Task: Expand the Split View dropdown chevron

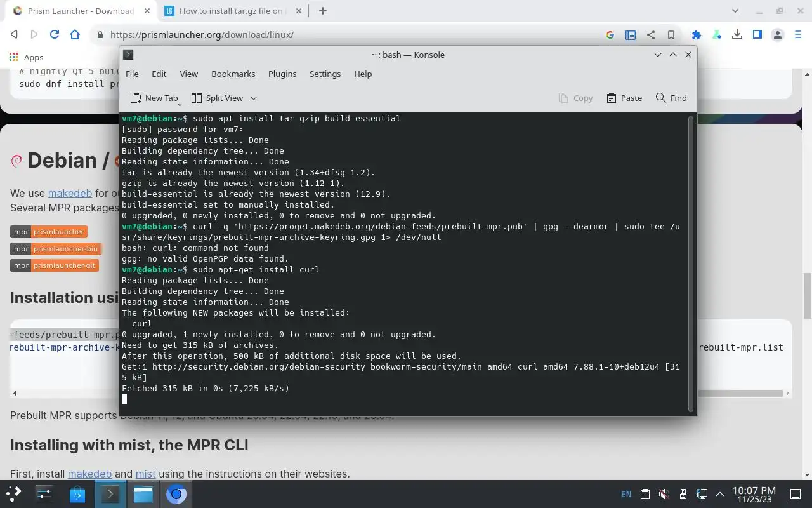Action: 254,98
